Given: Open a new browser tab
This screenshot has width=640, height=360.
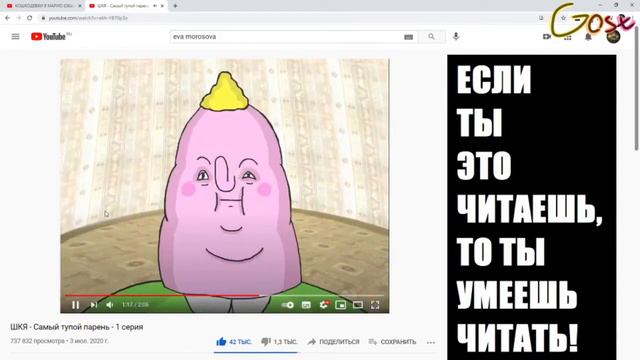Looking at the screenshot, I should 175,6.
